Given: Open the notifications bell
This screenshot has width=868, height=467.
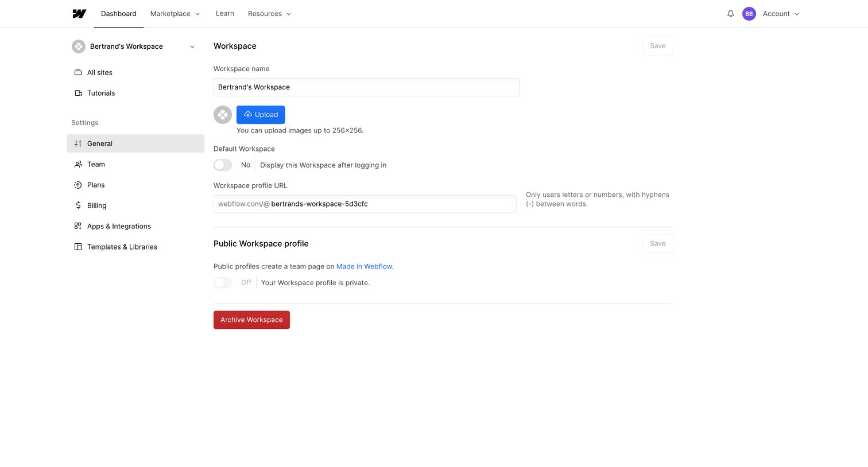Looking at the screenshot, I should [731, 14].
